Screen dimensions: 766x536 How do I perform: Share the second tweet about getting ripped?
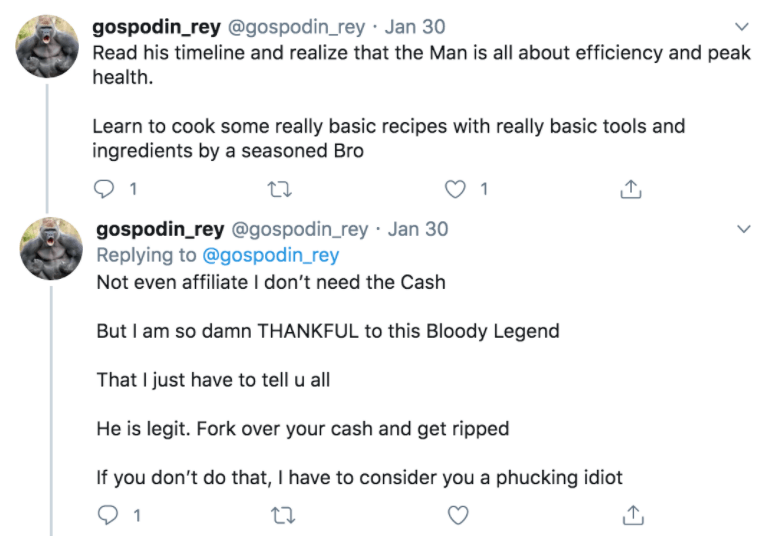pyautogui.click(x=632, y=515)
